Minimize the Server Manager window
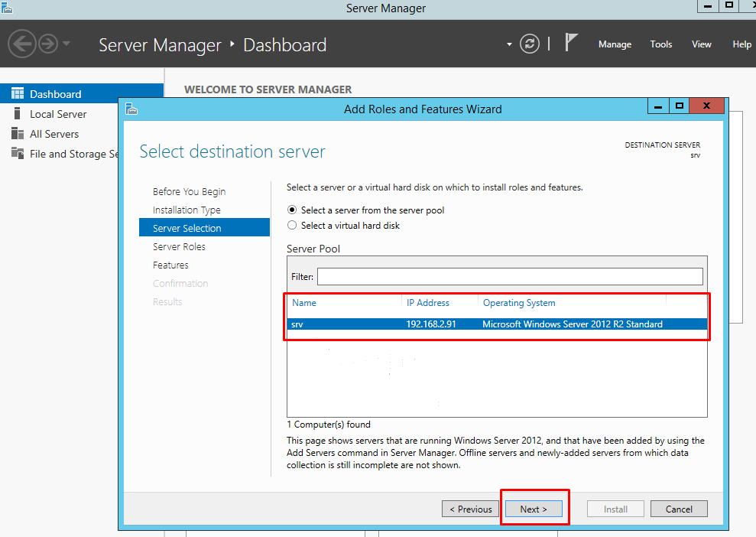 coord(708,6)
